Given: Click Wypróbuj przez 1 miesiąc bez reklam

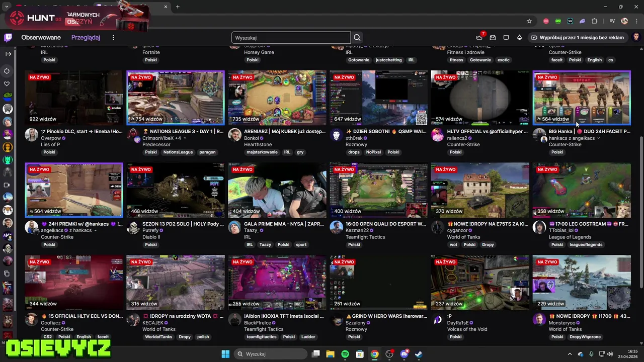Looking at the screenshot, I should pos(578,38).
